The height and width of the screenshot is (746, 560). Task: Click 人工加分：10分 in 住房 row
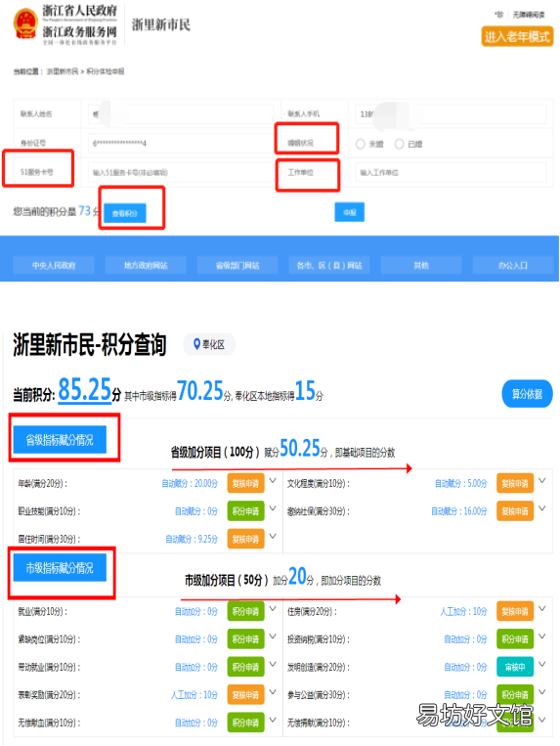coord(463,611)
